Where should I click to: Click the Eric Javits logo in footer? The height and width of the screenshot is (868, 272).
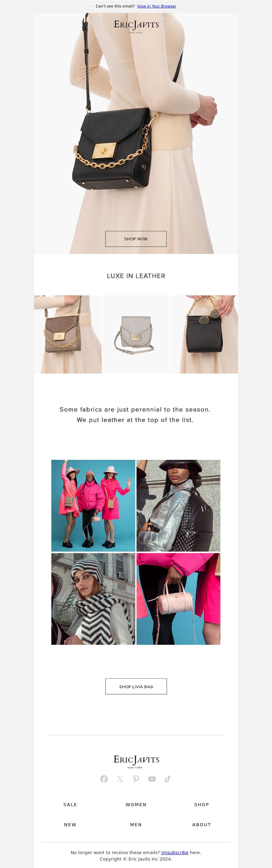pyautogui.click(x=136, y=761)
